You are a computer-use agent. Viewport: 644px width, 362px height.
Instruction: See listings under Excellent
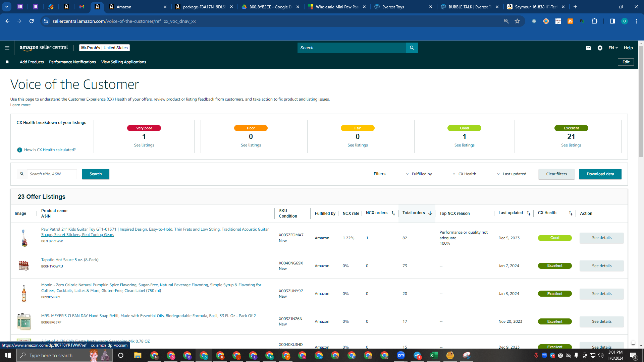[x=571, y=145]
